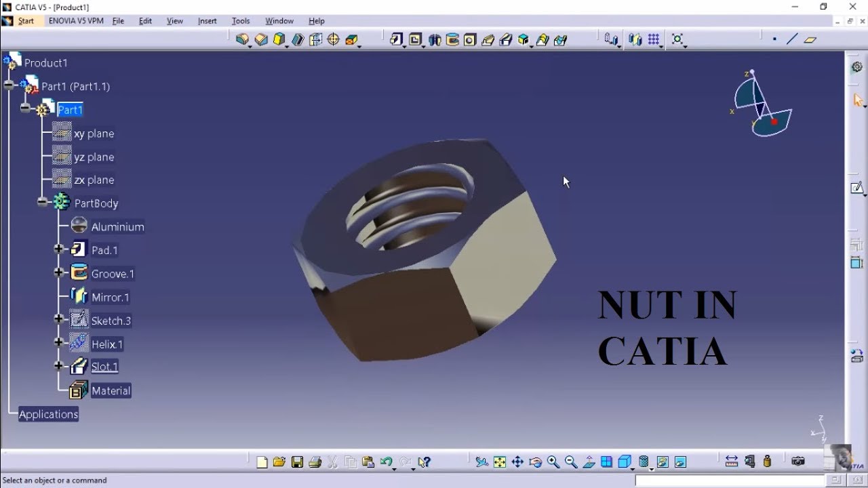This screenshot has height=488, width=868.
Task: Expand the Pad.1 feature node
Action: [x=59, y=249]
